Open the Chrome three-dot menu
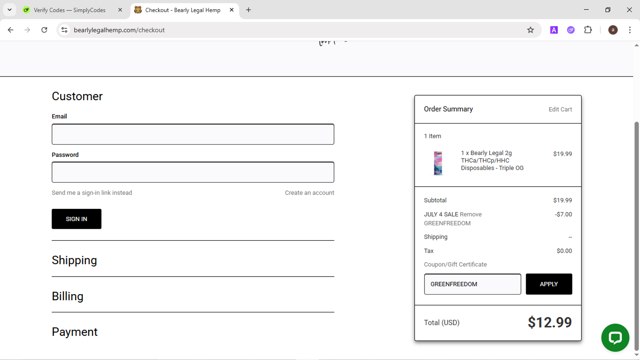Screen dimensions: 640x360 tap(630, 30)
